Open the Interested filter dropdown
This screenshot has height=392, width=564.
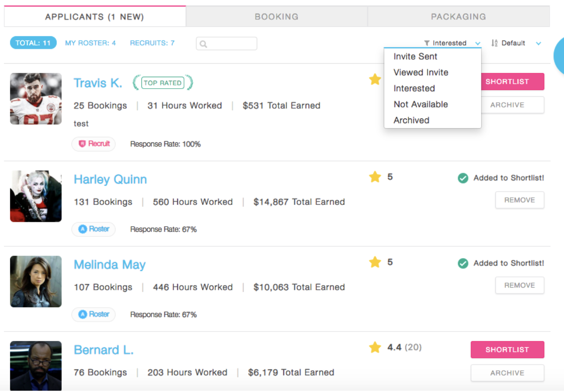click(452, 43)
